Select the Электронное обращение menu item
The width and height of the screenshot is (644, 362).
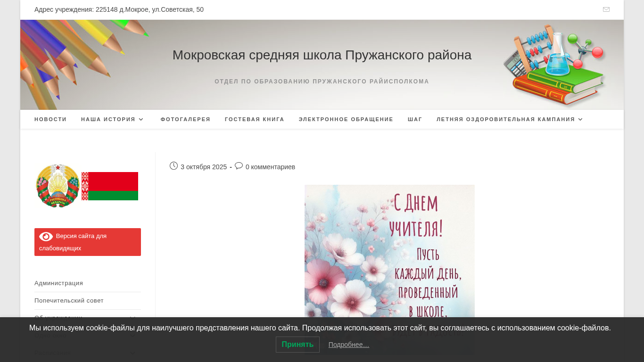tap(346, 119)
